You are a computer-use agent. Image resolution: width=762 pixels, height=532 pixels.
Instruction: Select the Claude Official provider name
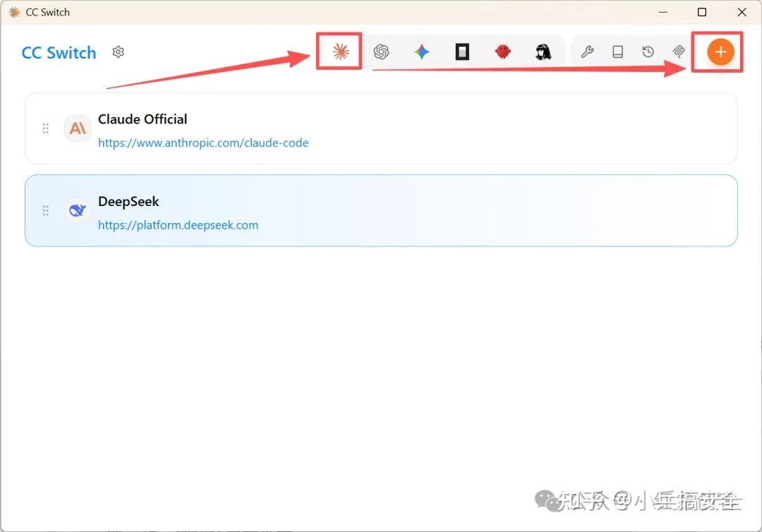tap(143, 119)
